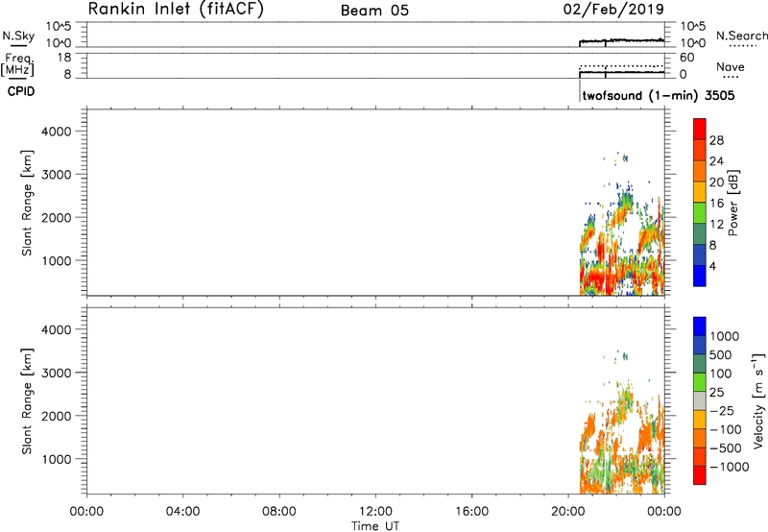Click the '500' value on Velocity color bar

721,354
